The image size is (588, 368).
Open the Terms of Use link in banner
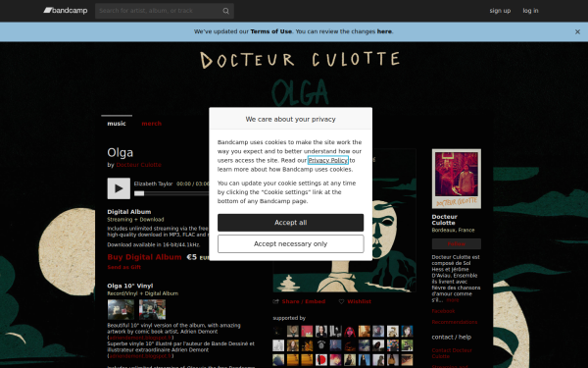tap(271, 31)
